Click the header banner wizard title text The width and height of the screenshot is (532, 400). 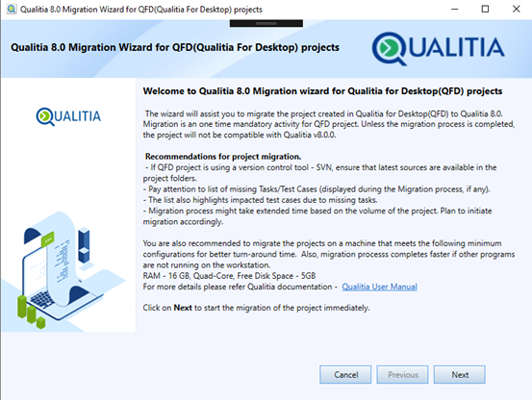pos(175,47)
